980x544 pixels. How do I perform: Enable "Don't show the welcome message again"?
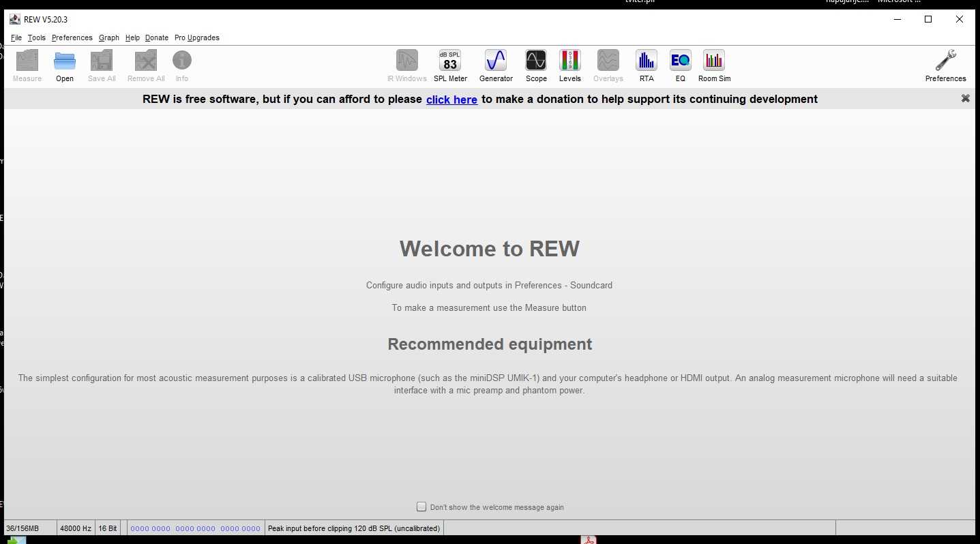click(421, 507)
